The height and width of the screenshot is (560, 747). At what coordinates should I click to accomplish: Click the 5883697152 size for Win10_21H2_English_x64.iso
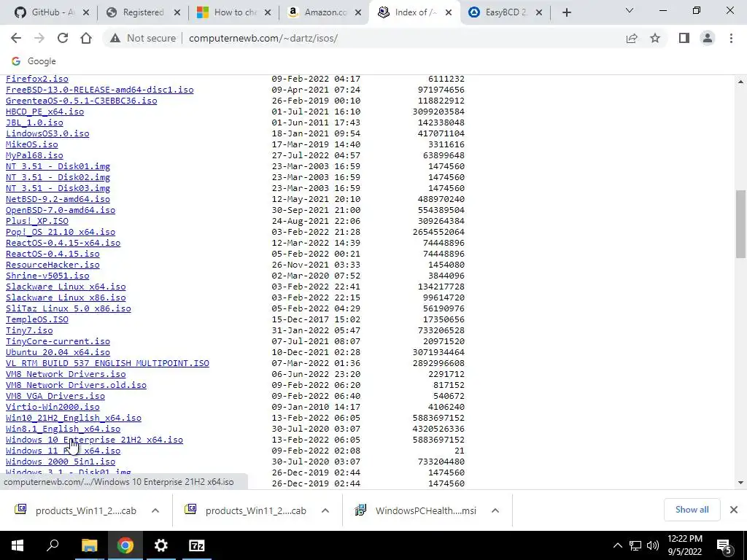tap(438, 418)
